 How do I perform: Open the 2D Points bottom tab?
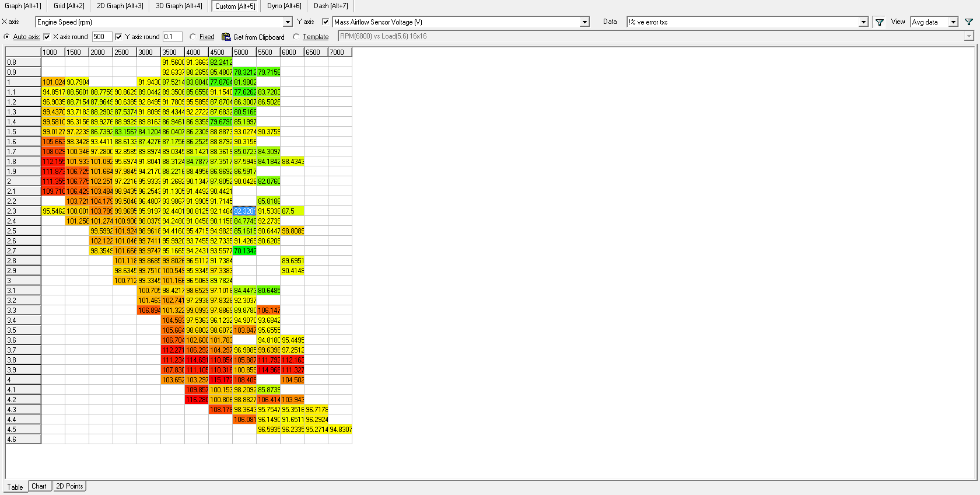(69, 486)
